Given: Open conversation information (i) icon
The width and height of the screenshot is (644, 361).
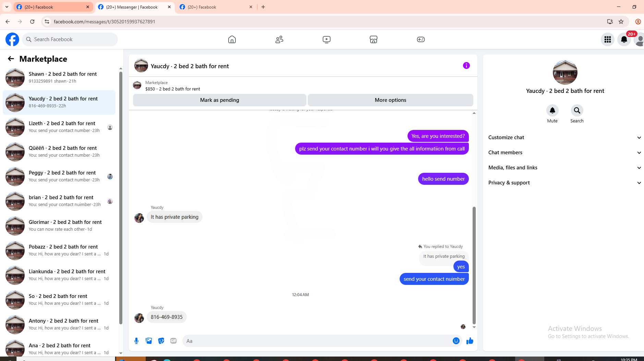Looking at the screenshot, I should (x=466, y=65).
